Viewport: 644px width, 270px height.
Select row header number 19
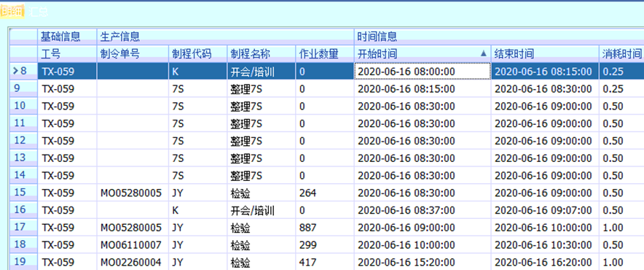(x=23, y=262)
